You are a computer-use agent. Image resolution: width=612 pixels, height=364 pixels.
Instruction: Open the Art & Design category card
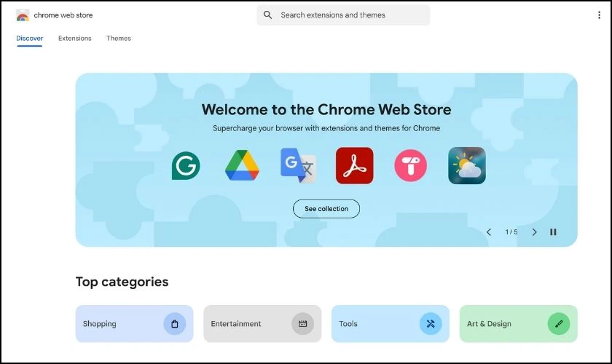tap(518, 324)
